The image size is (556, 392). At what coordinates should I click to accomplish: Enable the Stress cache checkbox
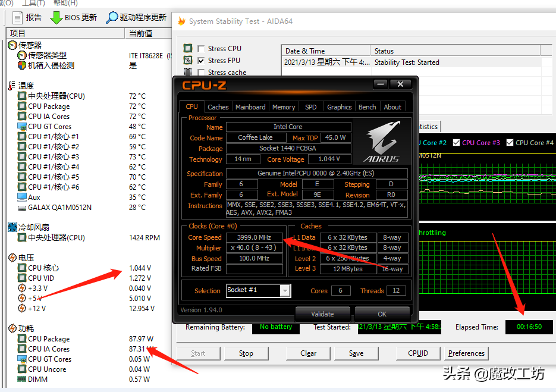click(x=201, y=73)
